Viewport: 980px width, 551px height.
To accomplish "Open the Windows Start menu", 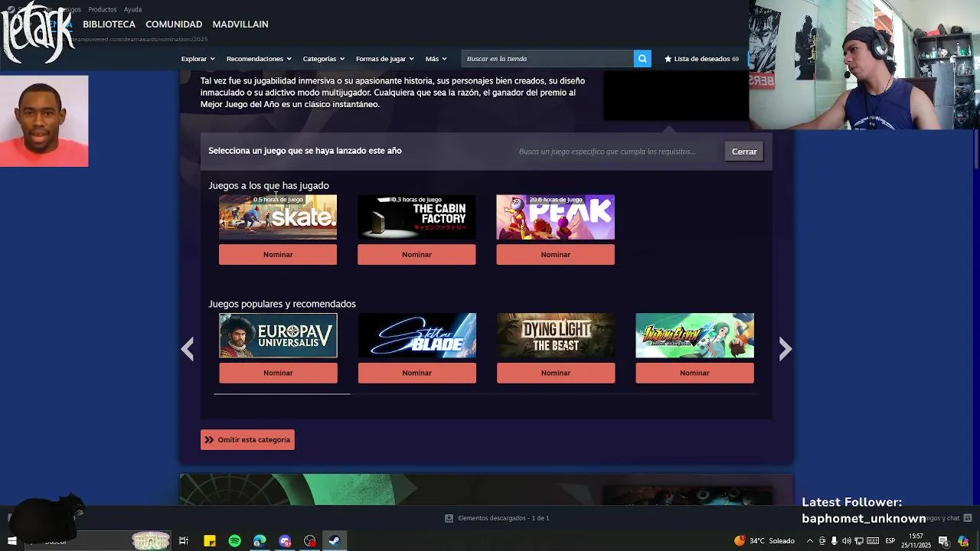I will coord(11,541).
